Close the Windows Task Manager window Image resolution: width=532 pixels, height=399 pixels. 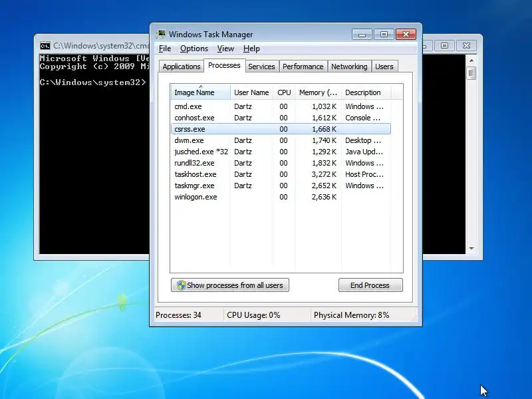(x=406, y=35)
